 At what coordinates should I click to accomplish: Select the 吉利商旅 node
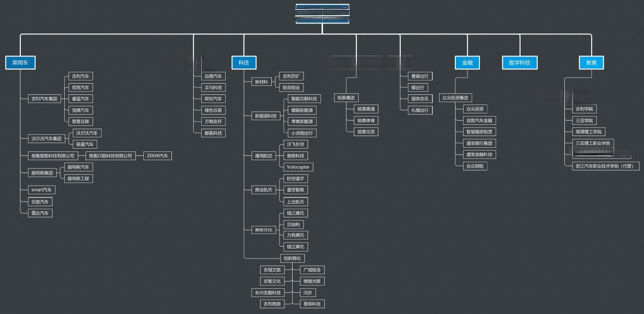click(x=273, y=304)
